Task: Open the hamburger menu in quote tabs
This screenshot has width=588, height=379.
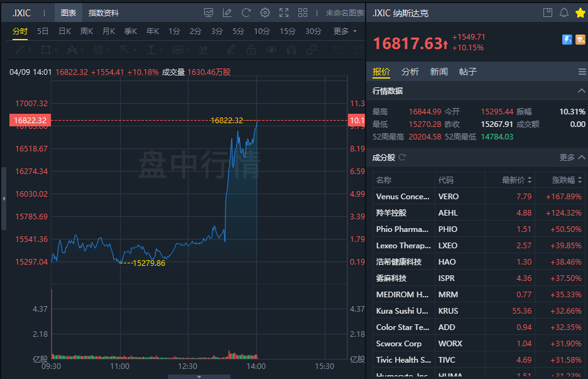Action: coord(582,72)
